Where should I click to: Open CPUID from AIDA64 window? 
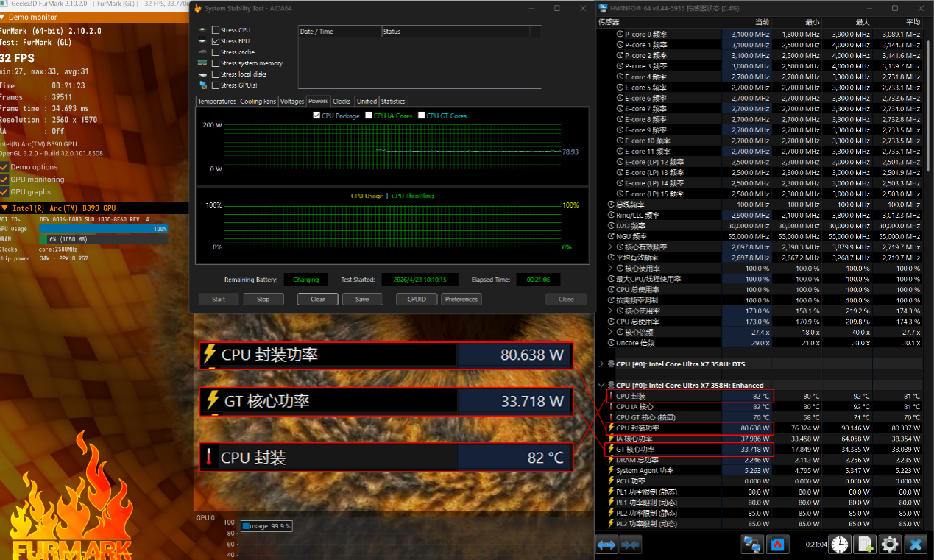click(x=417, y=299)
